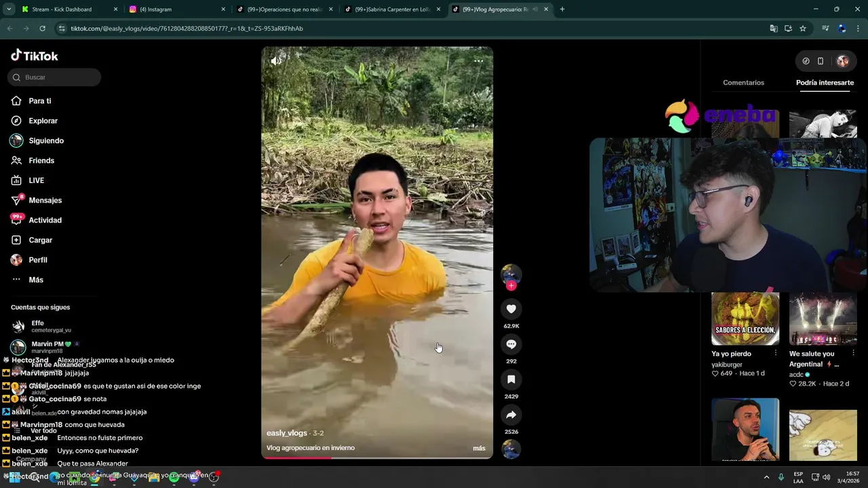The height and width of the screenshot is (488, 868).
Task: Switch to Podría interesarte tab
Action: click(825, 83)
